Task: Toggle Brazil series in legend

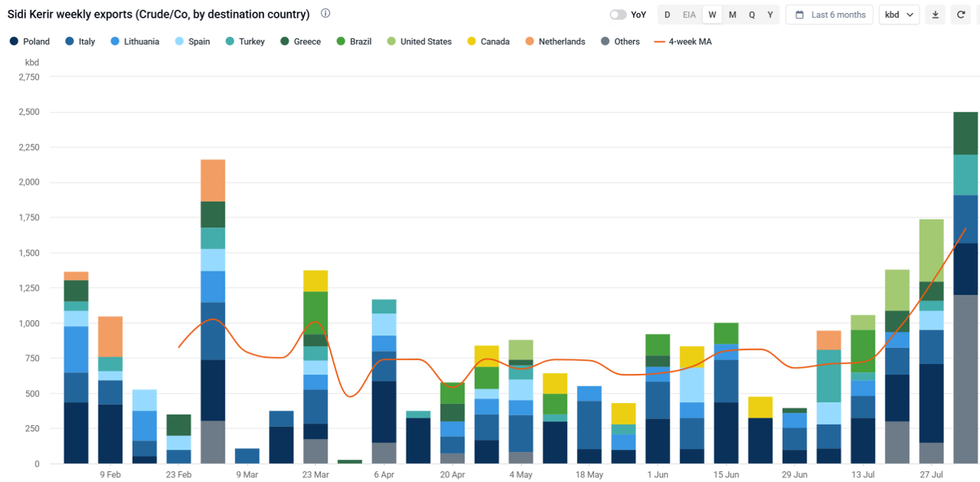Action: click(x=354, y=41)
